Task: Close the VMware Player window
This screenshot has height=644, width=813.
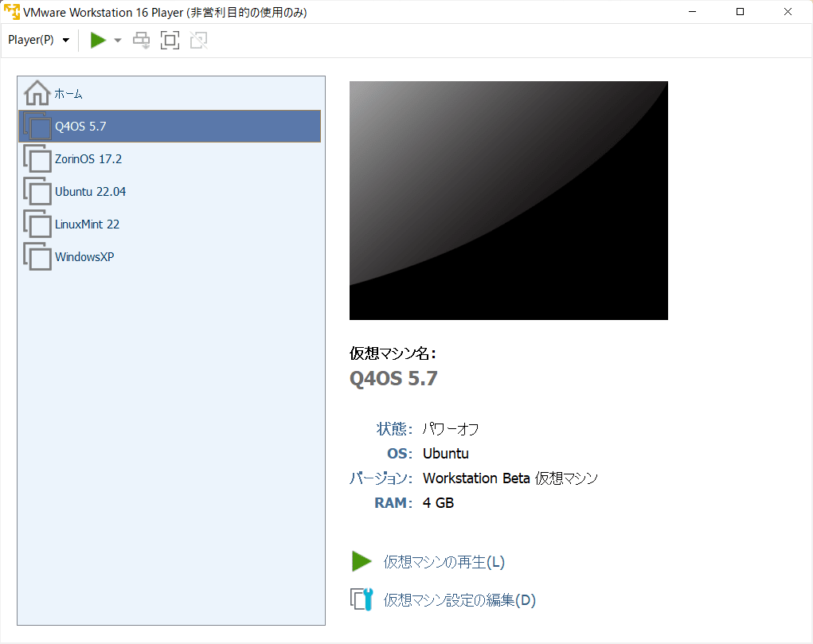Action: coord(788,11)
